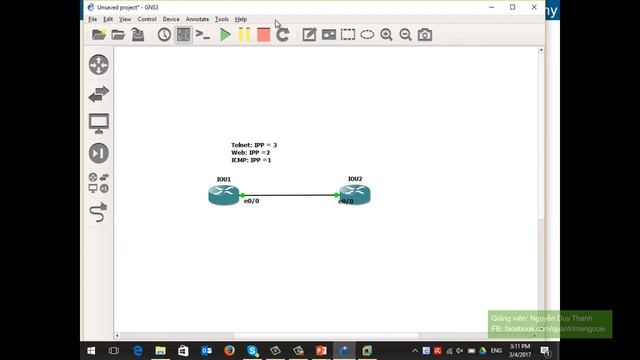This screenshot has width=640, height=360.
Task: Activate the Add a link tool
Action: [x=99, y=213]
